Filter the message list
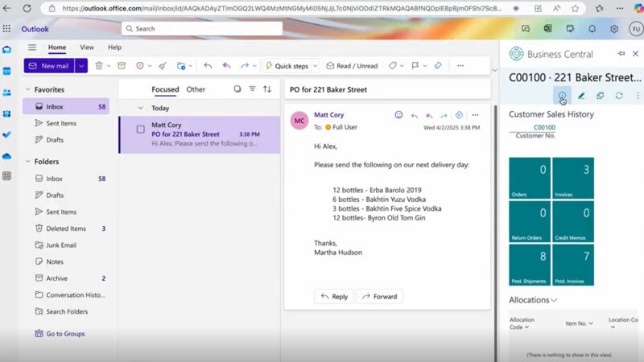 tap(252, 89)
